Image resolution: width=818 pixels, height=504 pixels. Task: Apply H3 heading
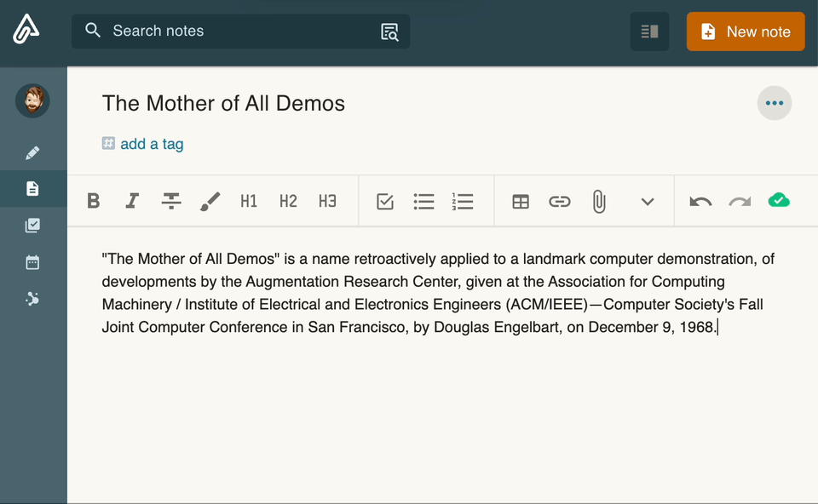(x=327, y=201)
